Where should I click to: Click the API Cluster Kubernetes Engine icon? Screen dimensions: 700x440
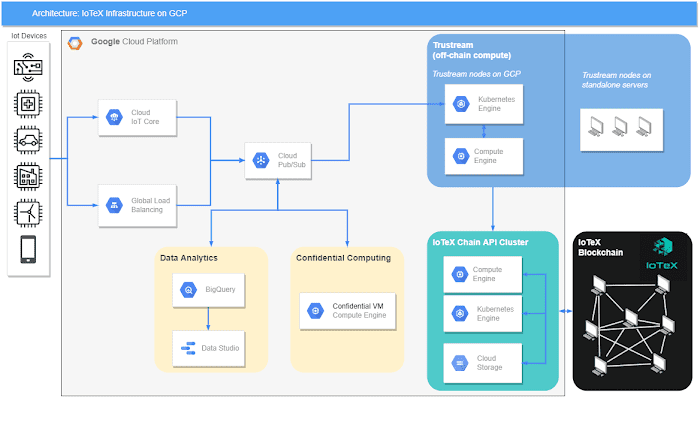coord(459,313)
